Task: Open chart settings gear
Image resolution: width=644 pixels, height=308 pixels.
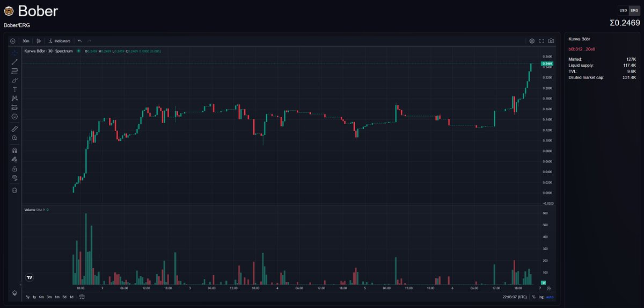Action: click(532, 41)
